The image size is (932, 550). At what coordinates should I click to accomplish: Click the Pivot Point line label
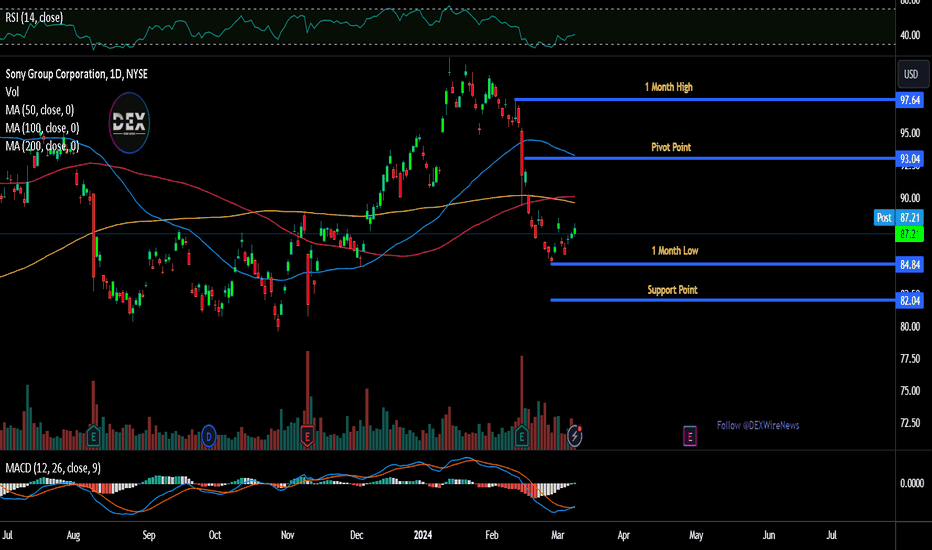(x=671, y=147)
